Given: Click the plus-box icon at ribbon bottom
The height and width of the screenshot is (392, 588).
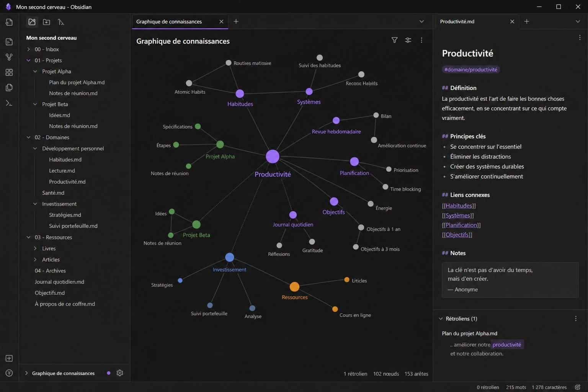Looking at the screenshot, I should tap(9, 358).
